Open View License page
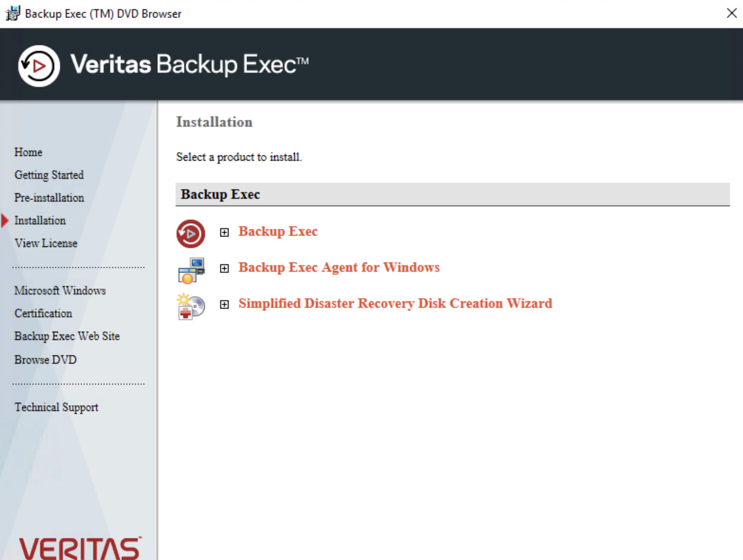Screen dimensions: 743x560 [45, 243]
